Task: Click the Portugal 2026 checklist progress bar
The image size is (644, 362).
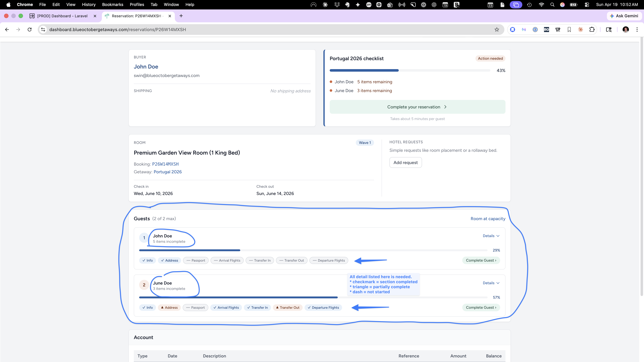Action: [410, 70]
